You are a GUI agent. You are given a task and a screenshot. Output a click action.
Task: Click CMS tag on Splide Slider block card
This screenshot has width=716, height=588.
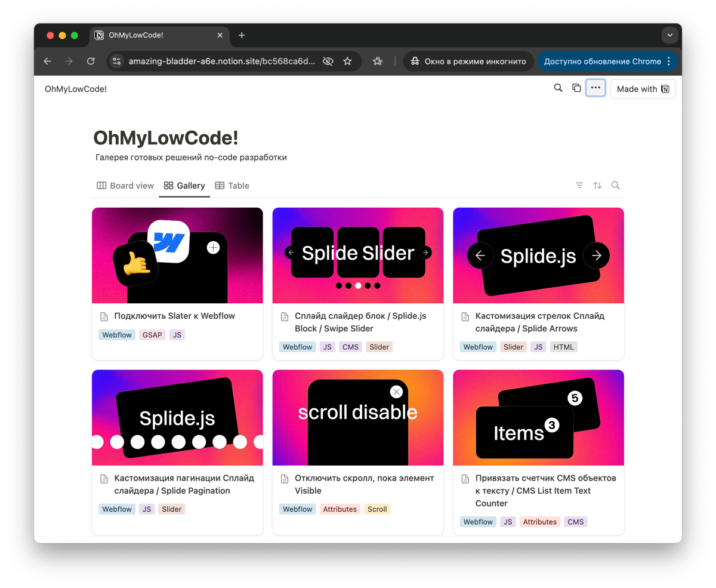(351, 347)
